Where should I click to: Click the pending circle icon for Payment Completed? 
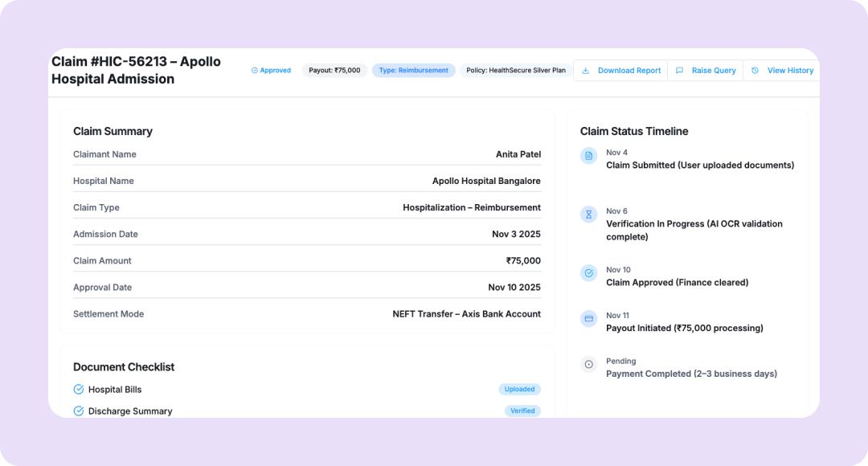589,365
